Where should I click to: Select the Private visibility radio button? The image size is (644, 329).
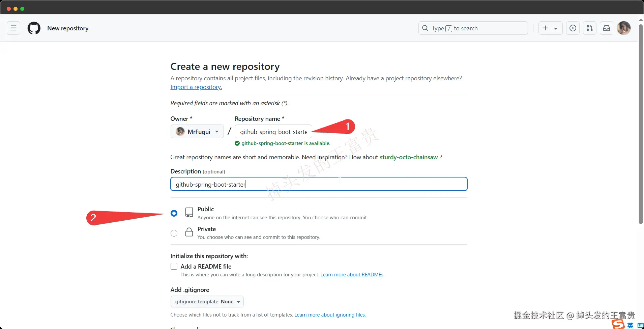pyautogui.click(x=174, y=233)
